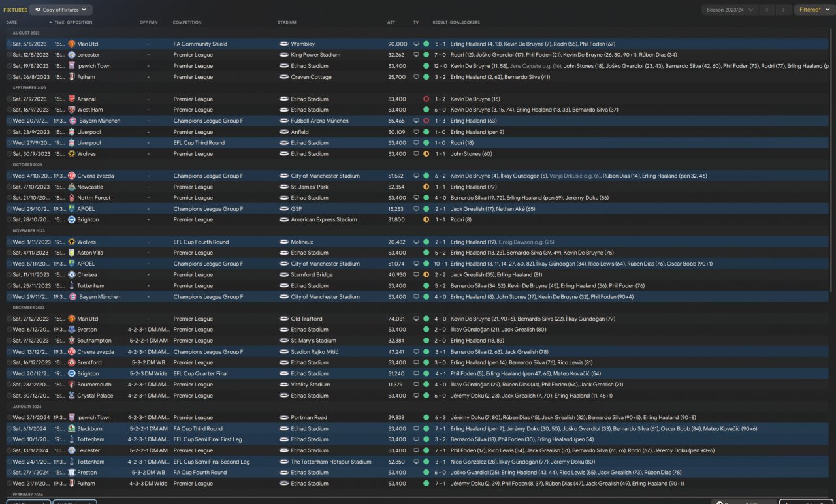Screen dimensions: 836x504
Task: Sort by the STADIUM column header
Action: 287,22
